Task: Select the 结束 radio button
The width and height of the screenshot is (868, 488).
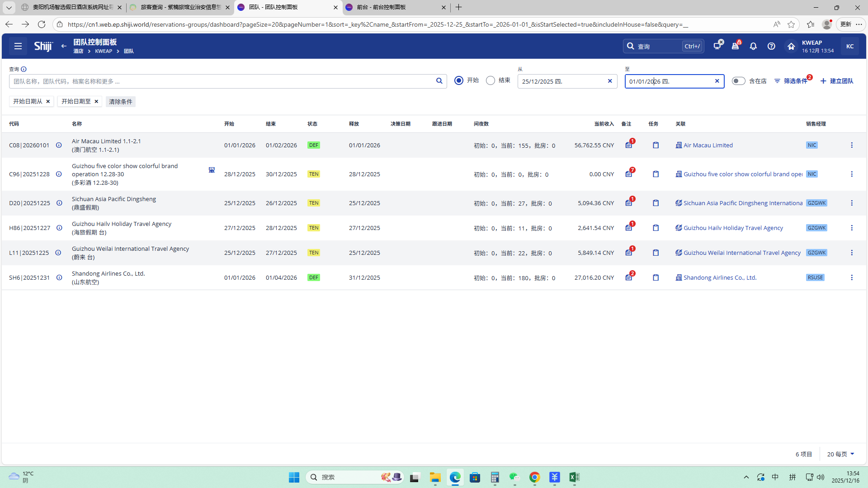Action: pyautogui.click(x=491, y=80)
